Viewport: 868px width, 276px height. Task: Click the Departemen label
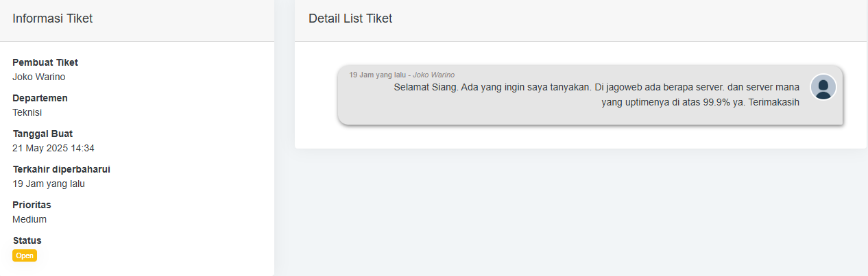[x=40, y=98]
